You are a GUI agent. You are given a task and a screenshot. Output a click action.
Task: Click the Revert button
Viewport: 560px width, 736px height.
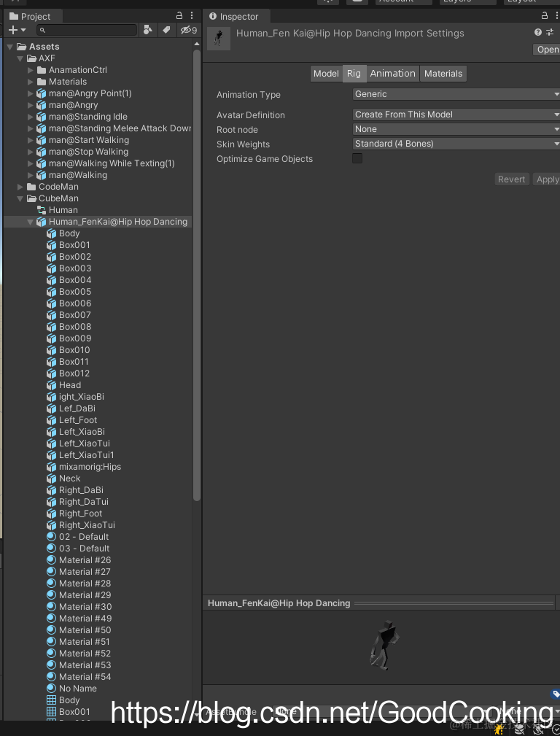point(512,179)
